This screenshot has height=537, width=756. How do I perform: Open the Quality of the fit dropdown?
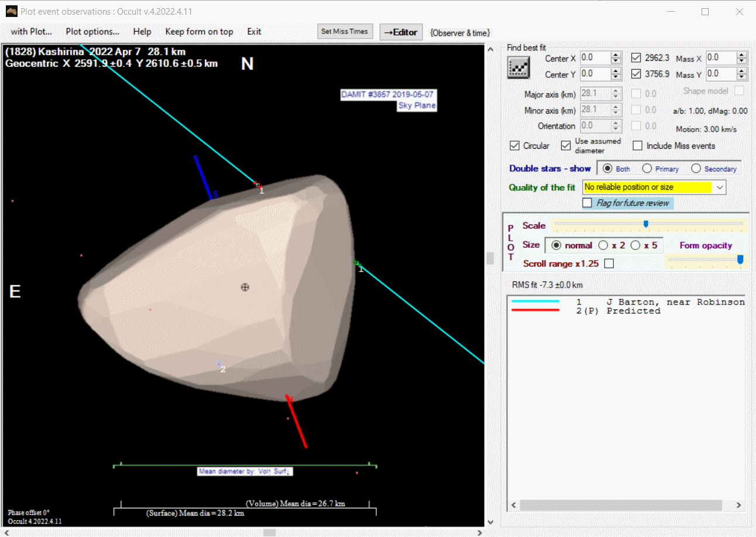720,187
